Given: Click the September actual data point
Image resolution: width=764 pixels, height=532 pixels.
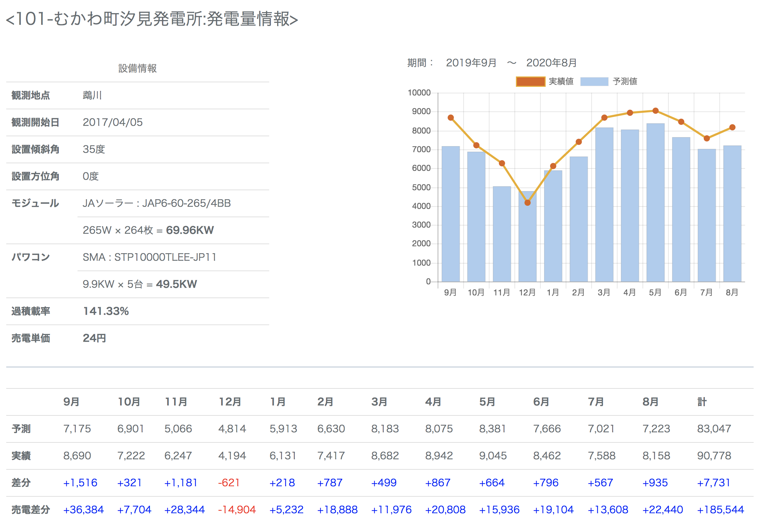Looking at the screenshot, I should point(451,118).
